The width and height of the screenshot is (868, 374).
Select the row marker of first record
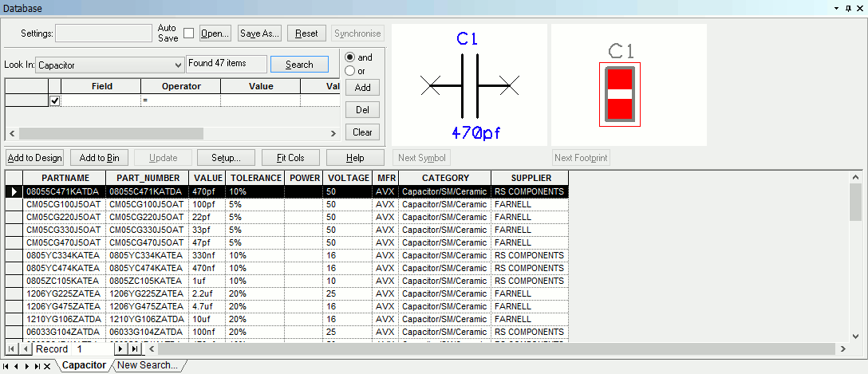14,191
